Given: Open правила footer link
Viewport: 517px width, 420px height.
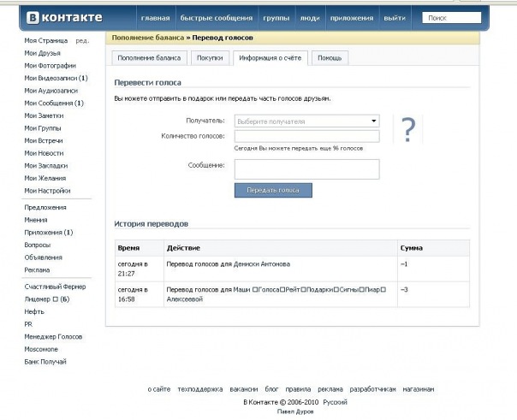Looking at the screenshot, I should pos(298,389).
